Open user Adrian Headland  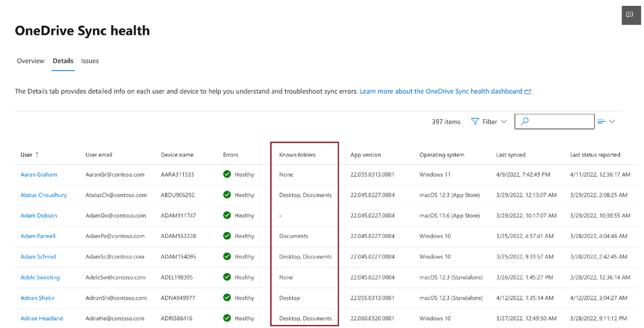(x=41, y=318)
